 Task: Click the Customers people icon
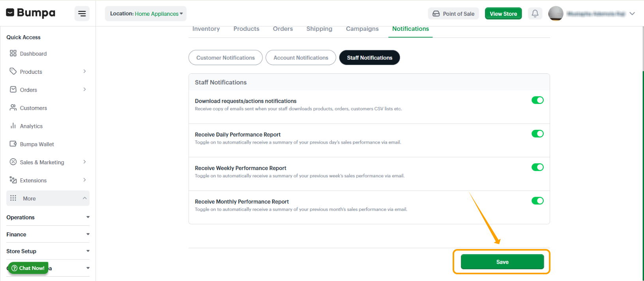click(13, 108)
